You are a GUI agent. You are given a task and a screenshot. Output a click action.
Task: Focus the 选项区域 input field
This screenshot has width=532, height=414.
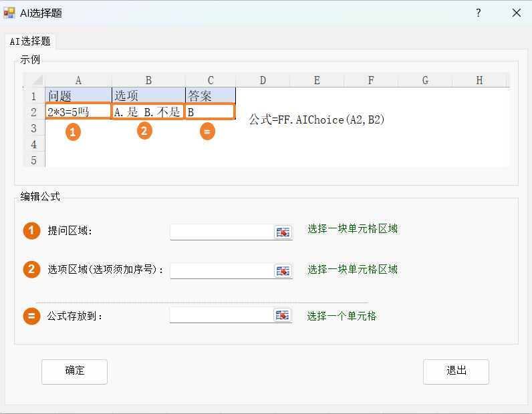click(x=222, y=271)
